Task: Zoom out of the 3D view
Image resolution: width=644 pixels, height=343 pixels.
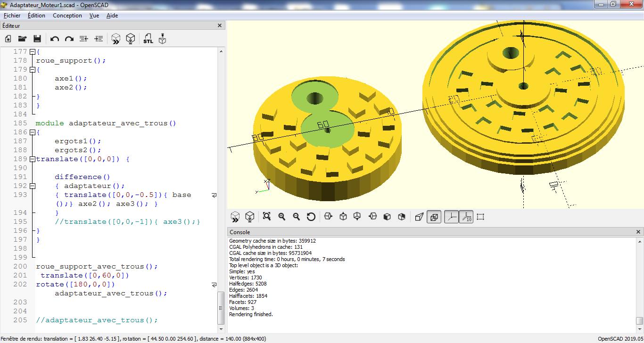Action: pyautogui.click(x=296, y=217)
